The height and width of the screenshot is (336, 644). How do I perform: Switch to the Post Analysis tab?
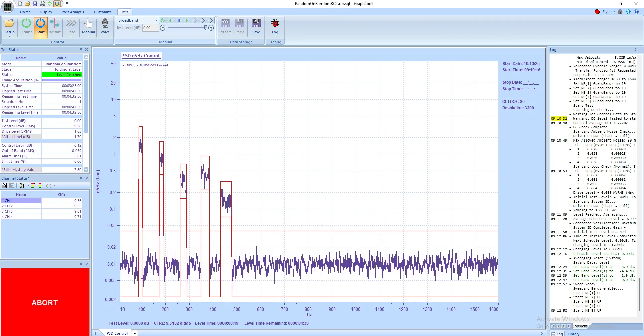(x=72, y=12)
